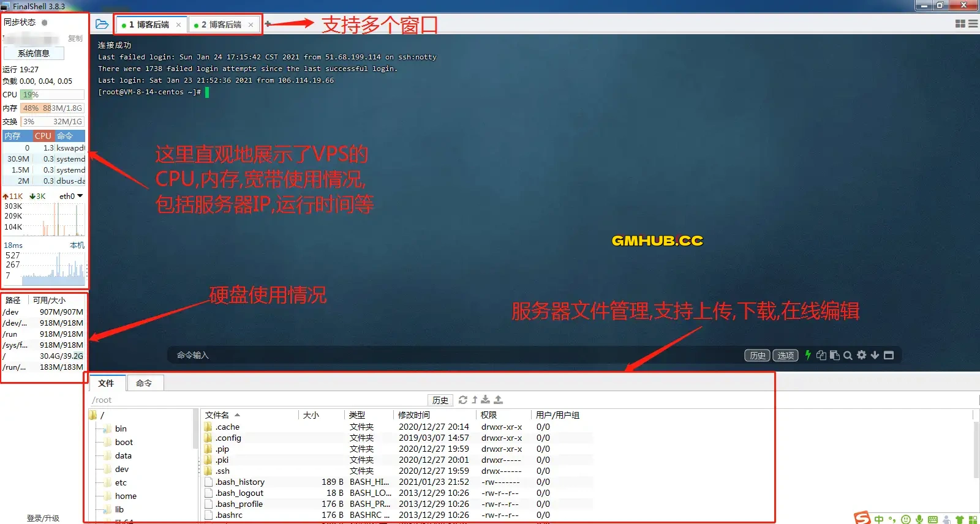The width and height of the screenshot is (980, 524).
Task: Select the .ssh folder row
Action: (398, 471)
